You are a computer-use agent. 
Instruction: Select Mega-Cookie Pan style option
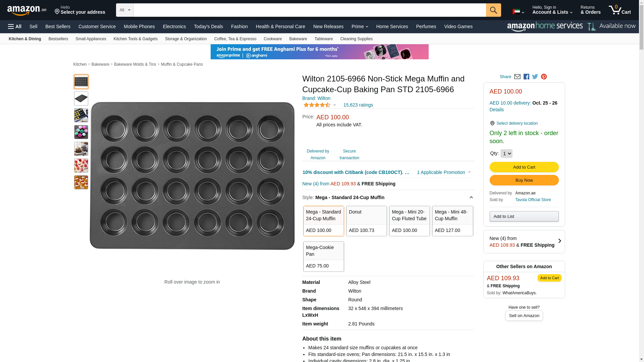coord(323,256)
